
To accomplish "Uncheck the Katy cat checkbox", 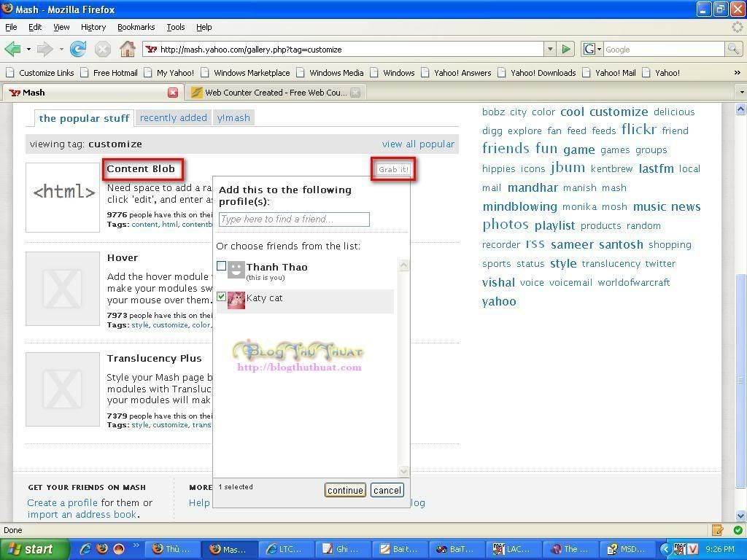I will point(221,297).
